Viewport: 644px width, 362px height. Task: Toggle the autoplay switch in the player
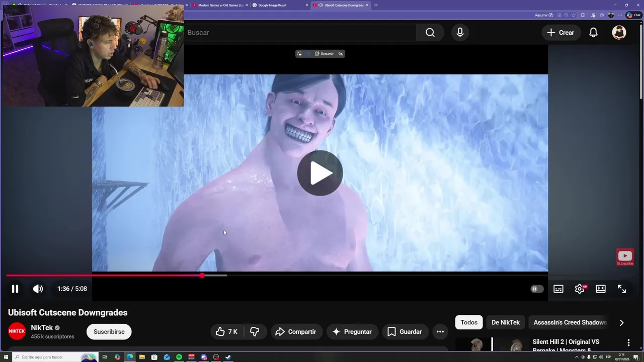click(x=537, y=289)
